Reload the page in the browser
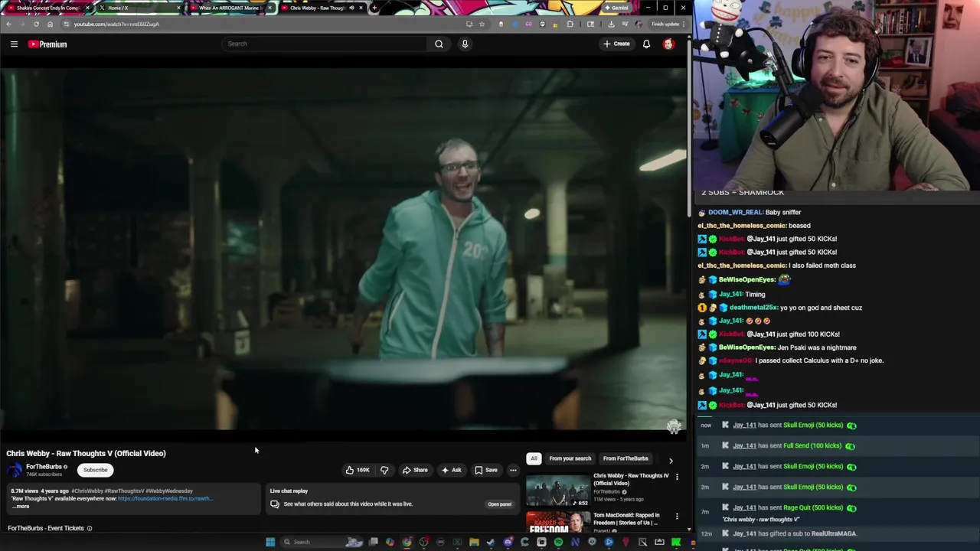This screenshot has height=551, width=980. [x=36, y=24]
